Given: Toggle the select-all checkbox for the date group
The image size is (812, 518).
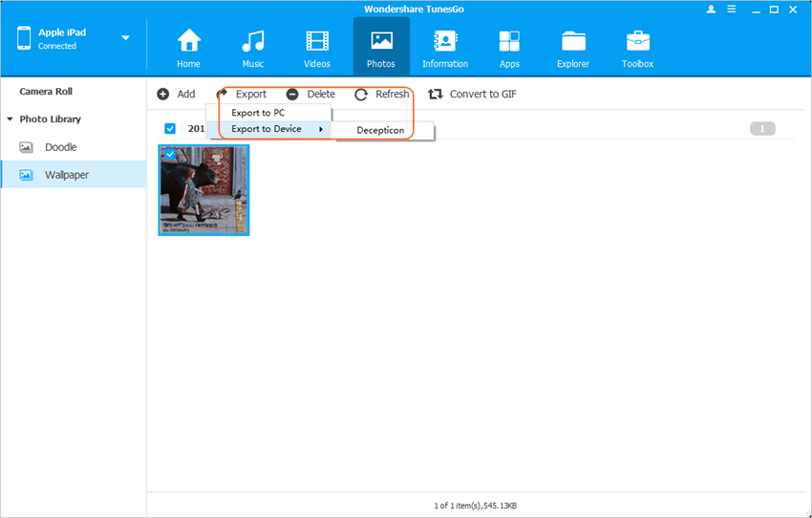Looking at the screenshot, I should tap(170, 128).
